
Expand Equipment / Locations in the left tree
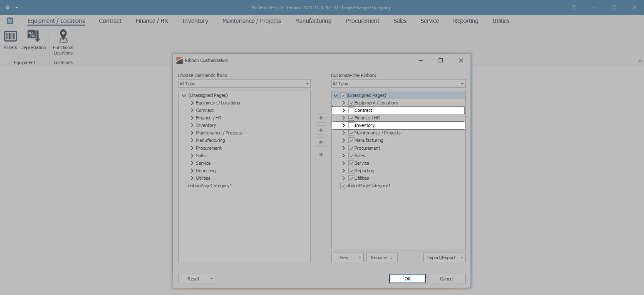click(x=192, y=103)
